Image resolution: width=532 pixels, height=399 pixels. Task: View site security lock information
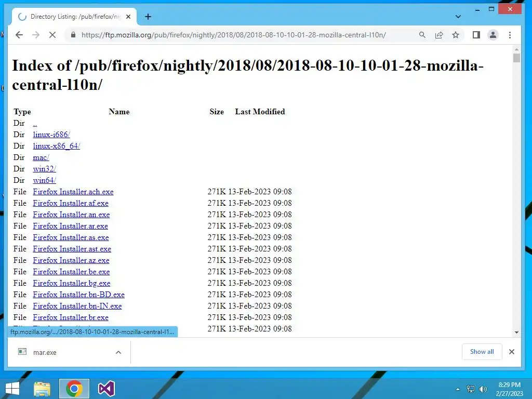[x=73, y=35]
